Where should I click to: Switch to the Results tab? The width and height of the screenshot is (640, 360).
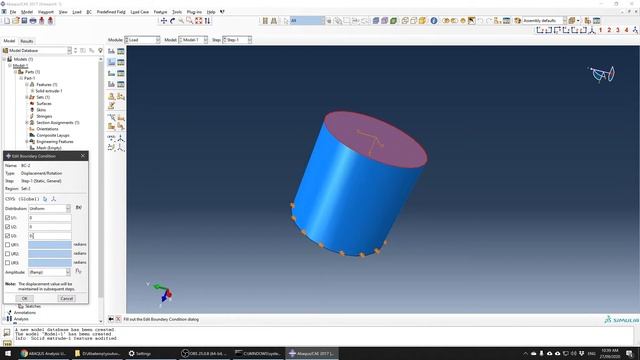click(x=27, y=41)
